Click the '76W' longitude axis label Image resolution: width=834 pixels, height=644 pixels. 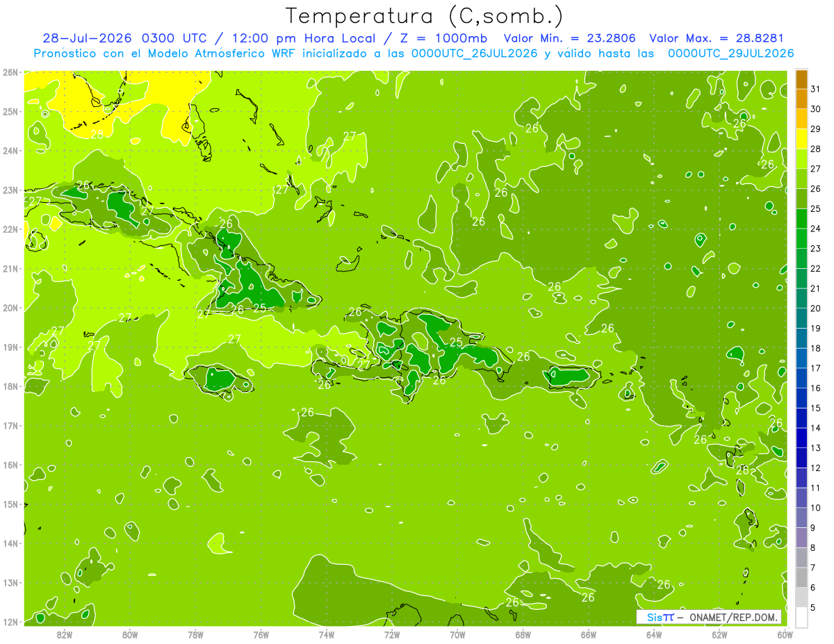[261, 634]
